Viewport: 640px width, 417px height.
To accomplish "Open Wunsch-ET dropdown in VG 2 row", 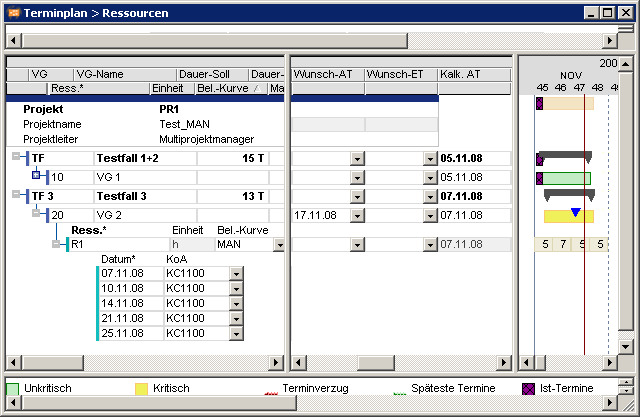I will 430,215.
